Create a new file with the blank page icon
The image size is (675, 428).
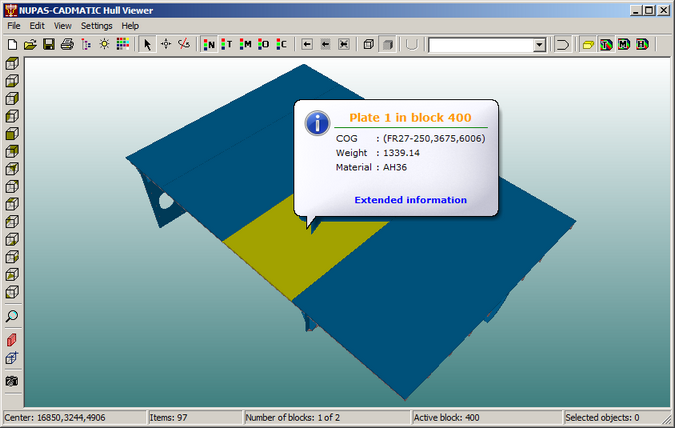[12, 44]
